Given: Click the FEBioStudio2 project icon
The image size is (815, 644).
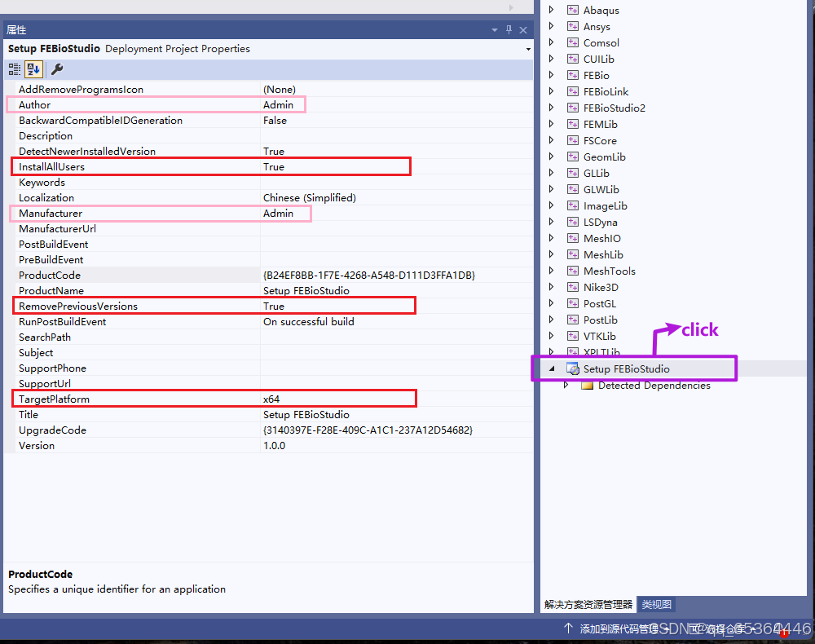Looking at the screenshot, I should [x=573, y=108].
